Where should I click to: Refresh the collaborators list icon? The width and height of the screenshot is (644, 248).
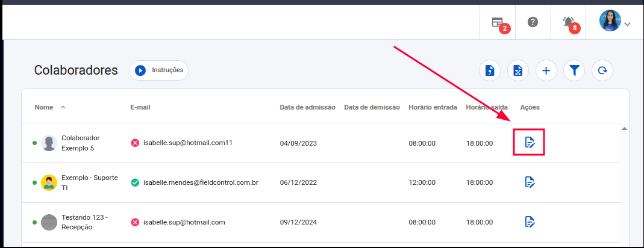(602, 71)
